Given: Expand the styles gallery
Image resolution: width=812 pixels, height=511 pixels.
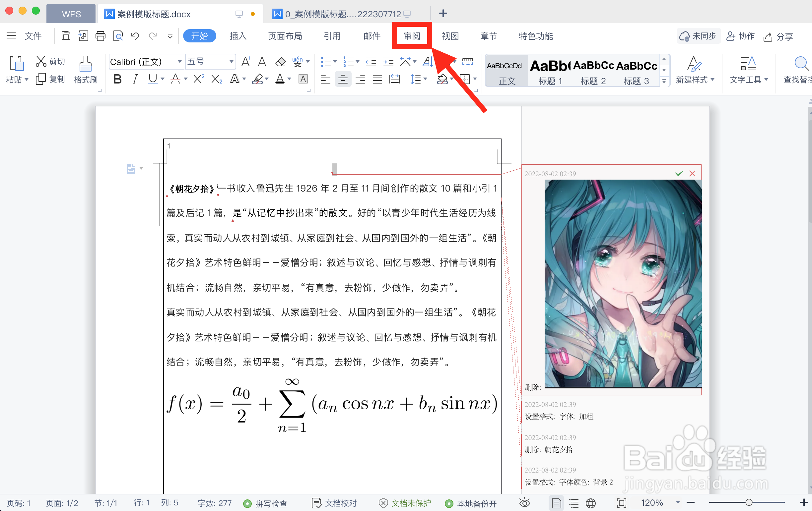Looking at the screenshot, I should (x=664, y=81).
